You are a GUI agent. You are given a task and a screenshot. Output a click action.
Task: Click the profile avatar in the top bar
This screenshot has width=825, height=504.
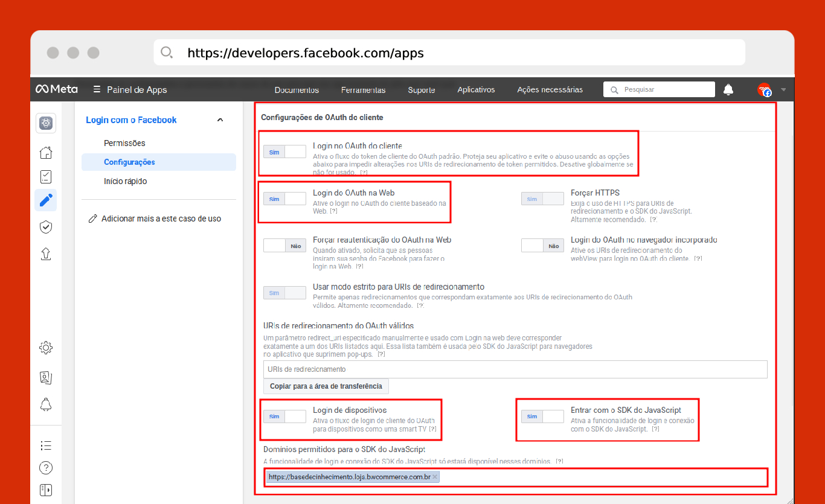click(x=765, y=90)
